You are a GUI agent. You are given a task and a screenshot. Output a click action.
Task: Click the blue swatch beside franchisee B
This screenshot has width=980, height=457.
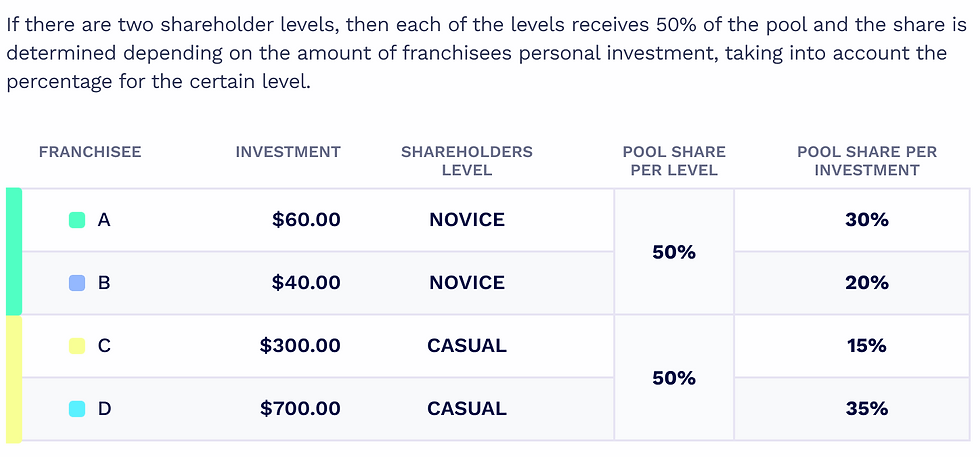click(x=77, y=283)
